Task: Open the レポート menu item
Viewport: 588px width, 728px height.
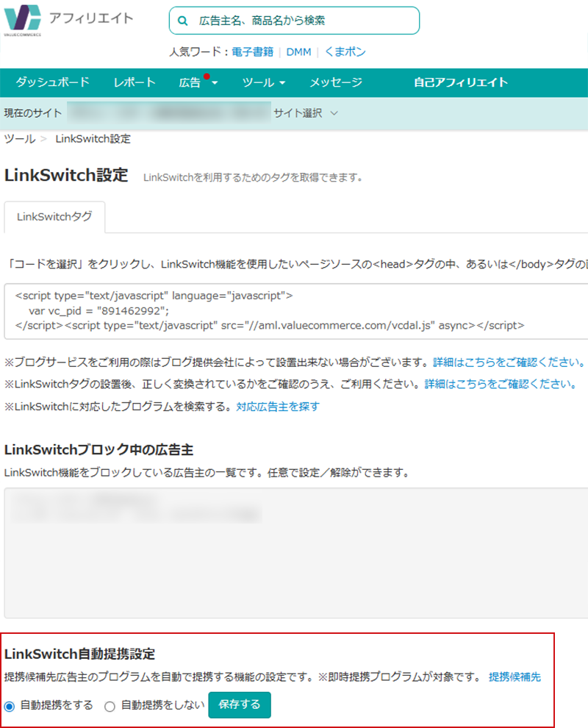Action: pos(135,82)
